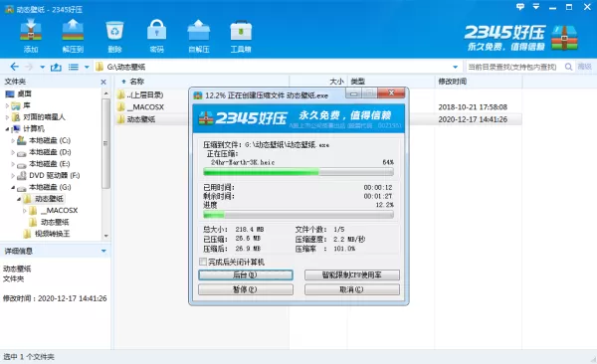Minimize the compression progress dialog
Image resolution: width=597 pixels, height=364 pixels.
[354, 93]
